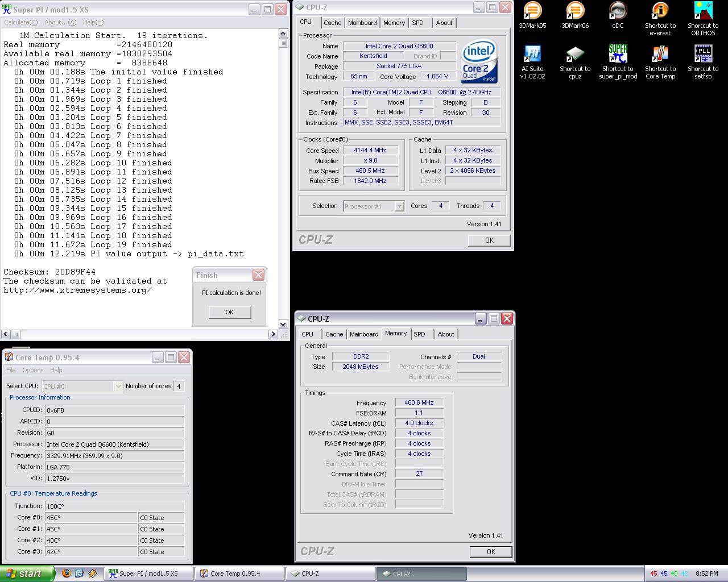This screenshot has height=582, width=728.
Task: Select Cache tab in top CPU-Z
Action: coord(333,23)
